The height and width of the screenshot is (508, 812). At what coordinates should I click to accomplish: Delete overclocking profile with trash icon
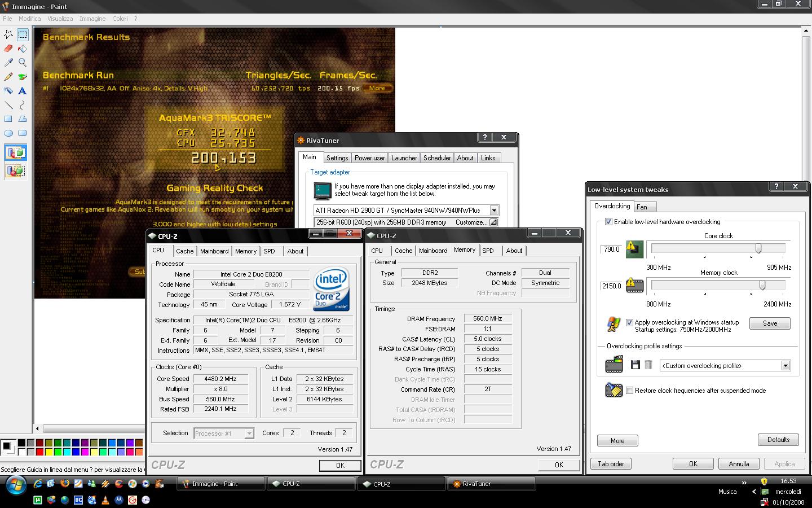pyautogui.click(x=648, y=365)
